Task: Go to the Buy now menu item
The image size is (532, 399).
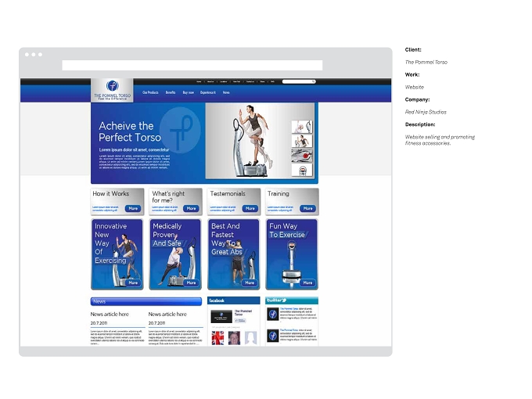Action: tap(188, 92)
